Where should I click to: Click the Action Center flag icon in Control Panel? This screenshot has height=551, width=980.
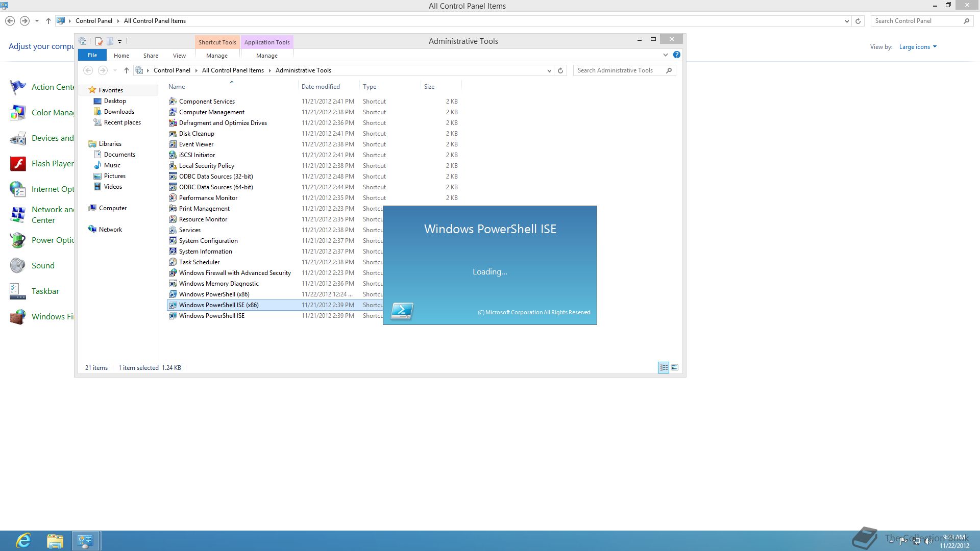pyautogui.click(x=18, y=87)
